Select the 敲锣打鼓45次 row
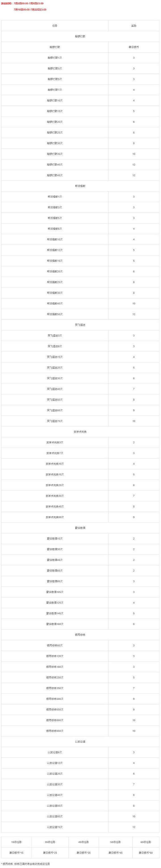This screenshot has height=868, width=161. click(x=80, y=175)
